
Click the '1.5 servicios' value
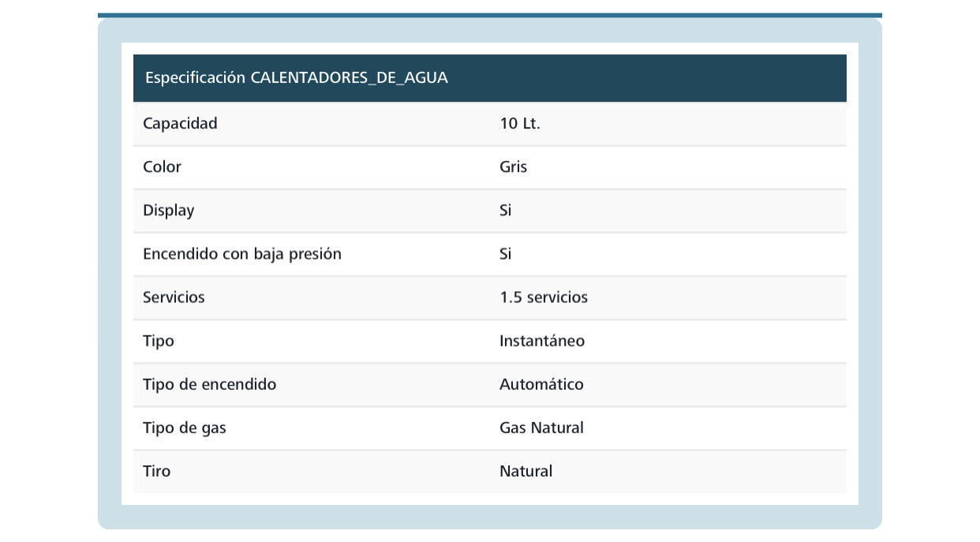(544, 297)
